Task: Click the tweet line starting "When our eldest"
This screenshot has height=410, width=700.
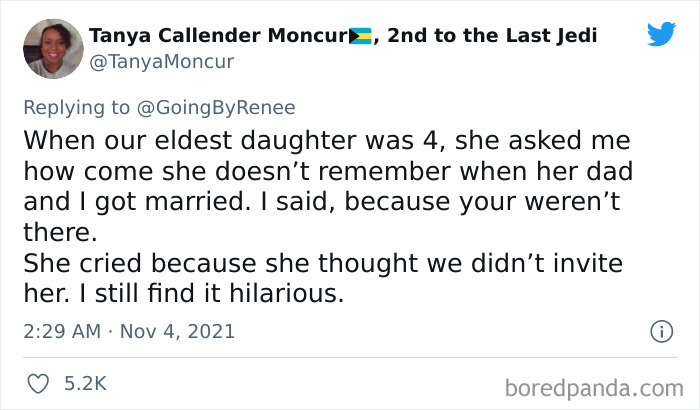Action: [332, 138]
